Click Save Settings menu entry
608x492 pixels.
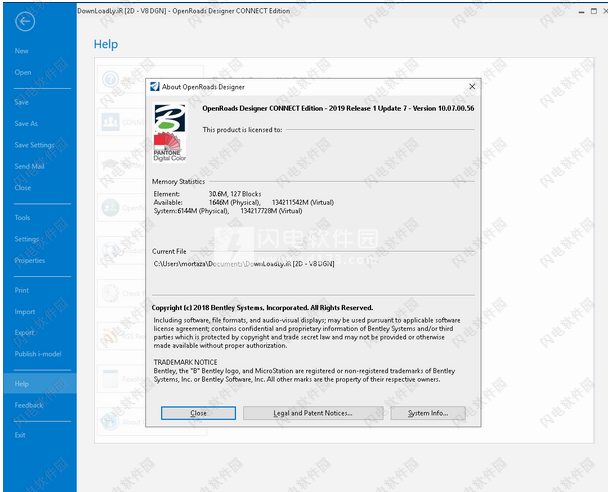[34, 145]
